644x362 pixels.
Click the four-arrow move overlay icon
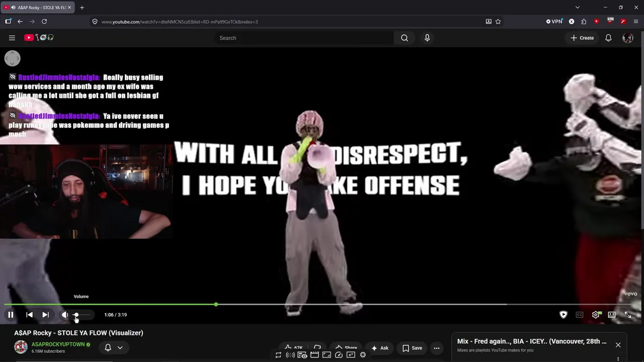click(13, 58)
